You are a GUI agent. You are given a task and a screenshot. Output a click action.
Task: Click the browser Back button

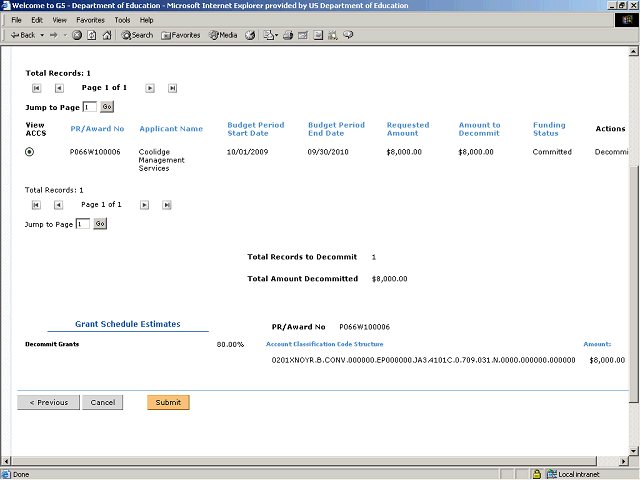tap(22, 35)
